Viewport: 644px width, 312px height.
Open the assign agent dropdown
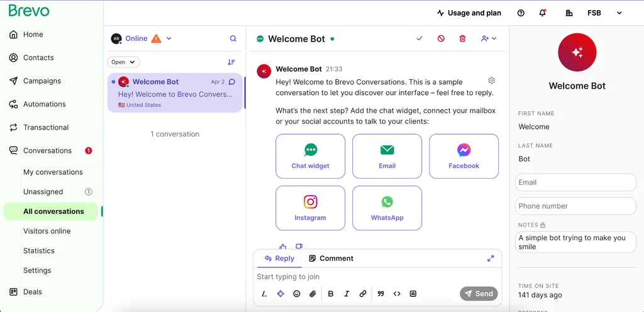coord(488,38)
